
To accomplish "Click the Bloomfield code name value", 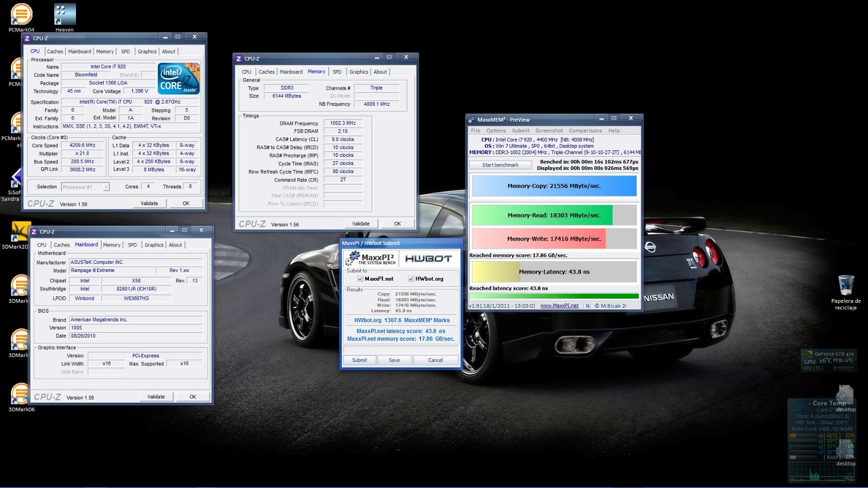I will tap(86, 75).
